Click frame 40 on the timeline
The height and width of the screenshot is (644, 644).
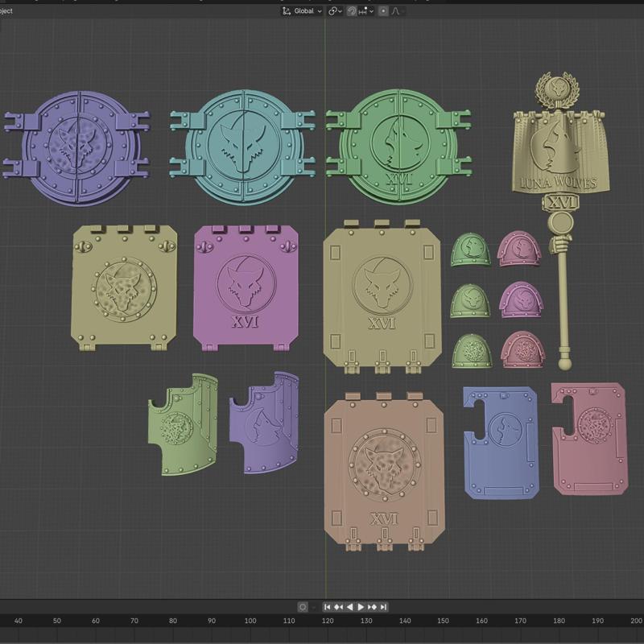point(18,621)
